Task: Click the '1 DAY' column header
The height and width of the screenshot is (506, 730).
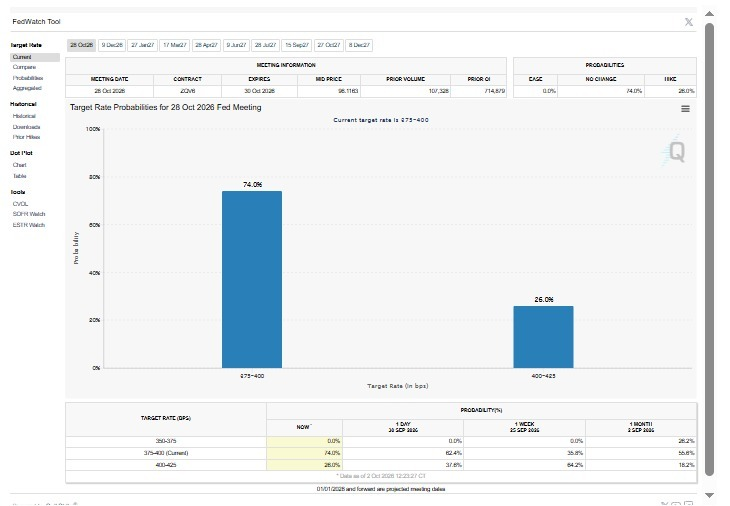Action: pyautogui.click(x=403, y=427)
